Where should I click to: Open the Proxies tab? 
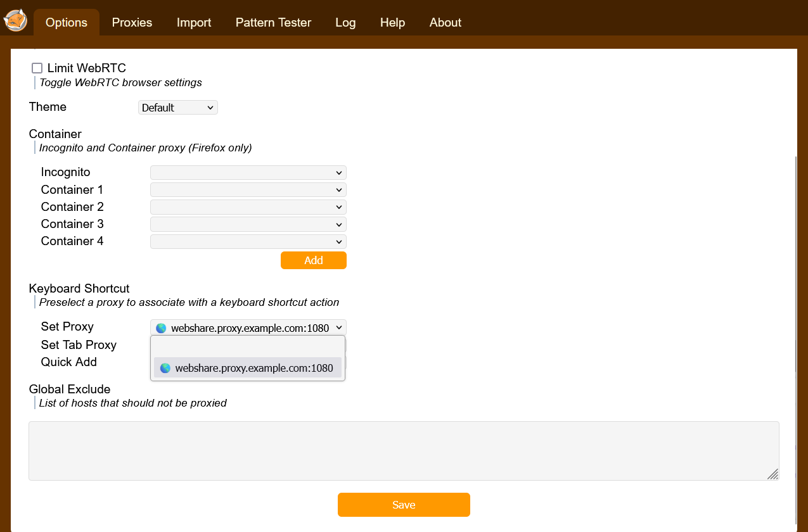[x=132, y=22]
